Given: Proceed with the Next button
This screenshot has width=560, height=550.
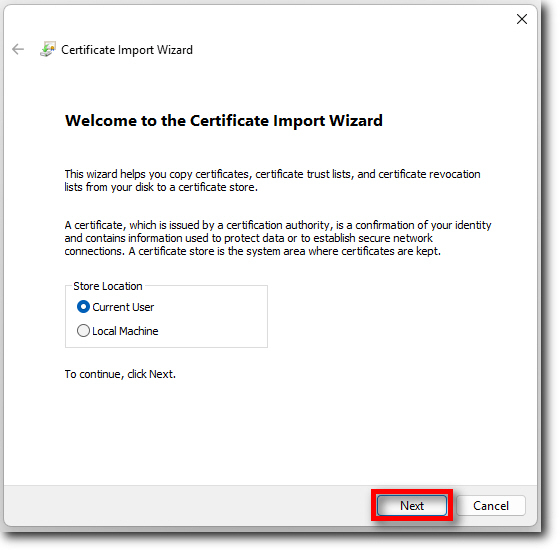Looking at the screenshot, I should pos(412,506).
